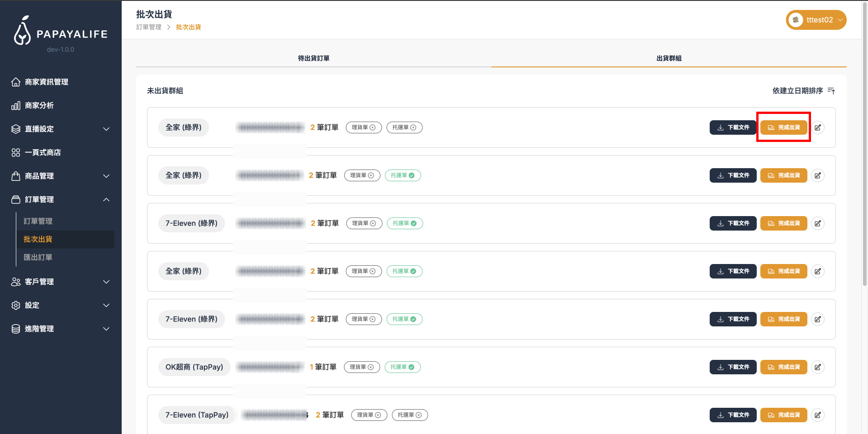Click 下載文件 on OK超商 (TapPay) row
The image size is (868, 434).
732,367
